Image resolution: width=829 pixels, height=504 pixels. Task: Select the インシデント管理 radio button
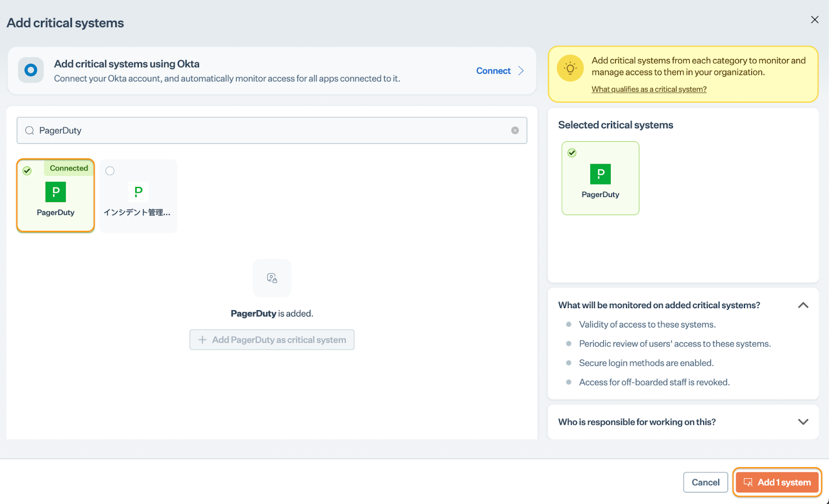pos(110,171)
